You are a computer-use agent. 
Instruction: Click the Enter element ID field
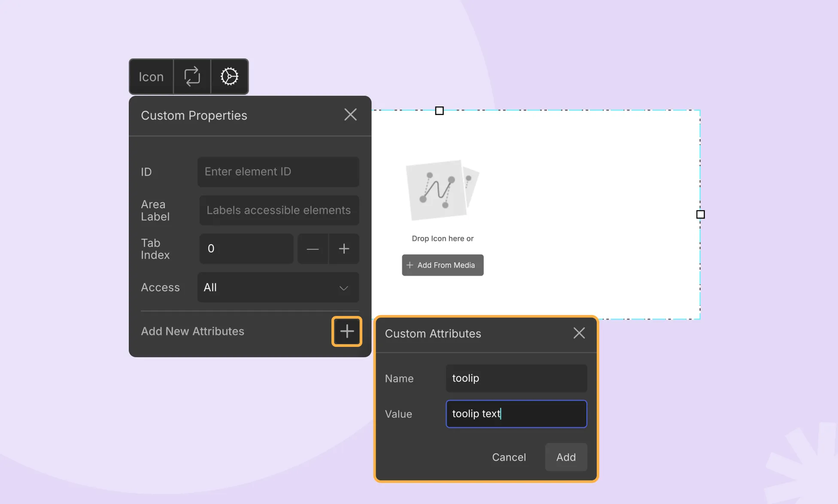point(278,172)
